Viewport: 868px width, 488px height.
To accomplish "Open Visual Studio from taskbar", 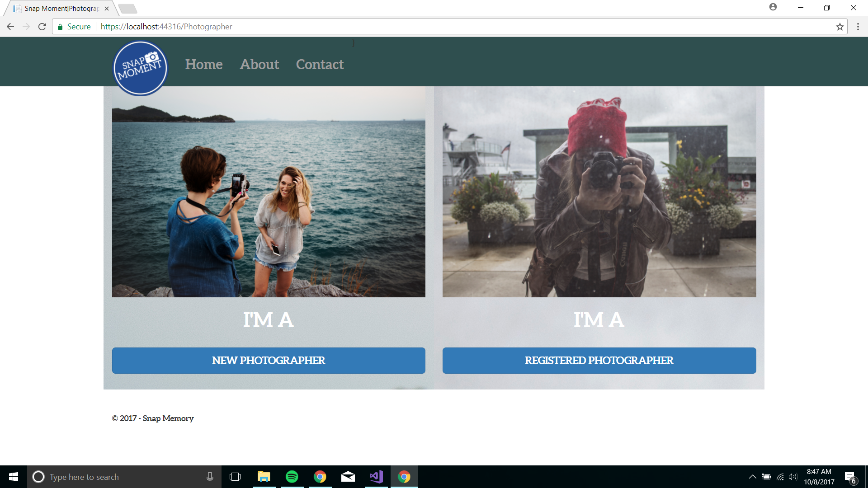I will tap(376, 477).
